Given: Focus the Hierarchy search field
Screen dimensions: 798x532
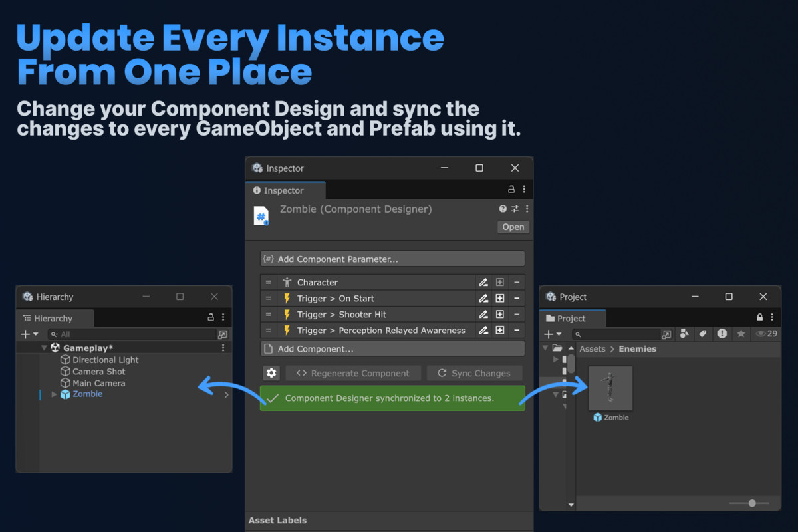Looking at the screenshot, I should pyautogui.click(x=132, y=334).
